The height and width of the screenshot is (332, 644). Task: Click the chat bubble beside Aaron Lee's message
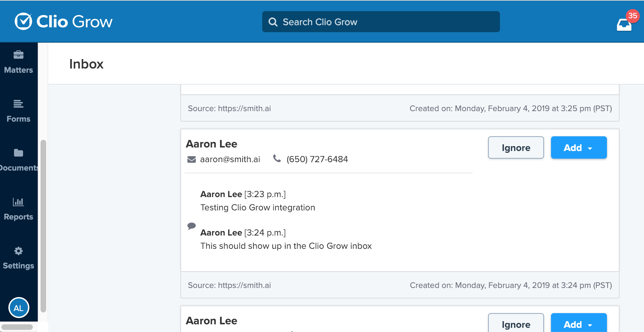pos(191,226)
